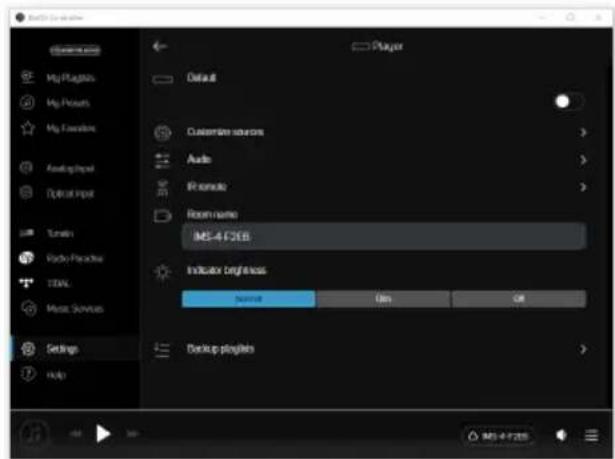Screen dimensions: 615x459
Task: Open TIDAL in the sidebar
Action: click(75, 283)
